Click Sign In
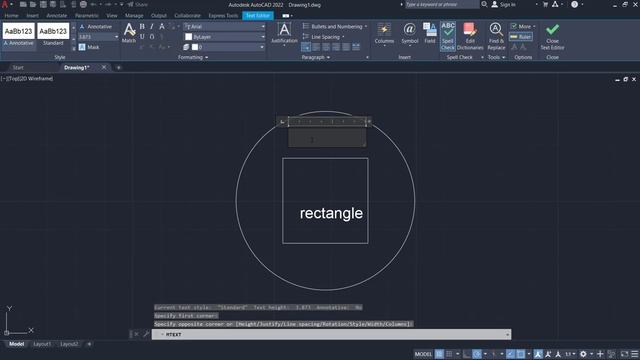 click(x=503, y=4)
